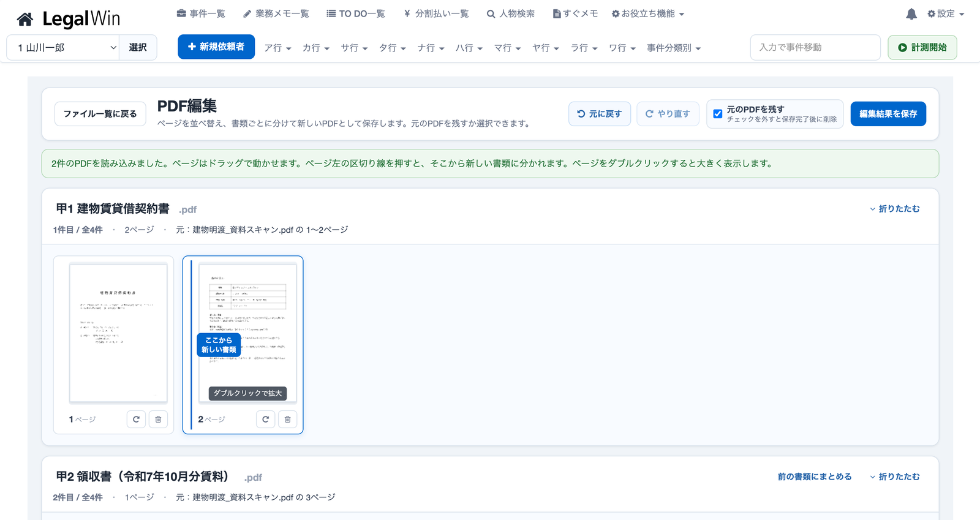
Task: Open 人物検索
Action: coord(511,13)
